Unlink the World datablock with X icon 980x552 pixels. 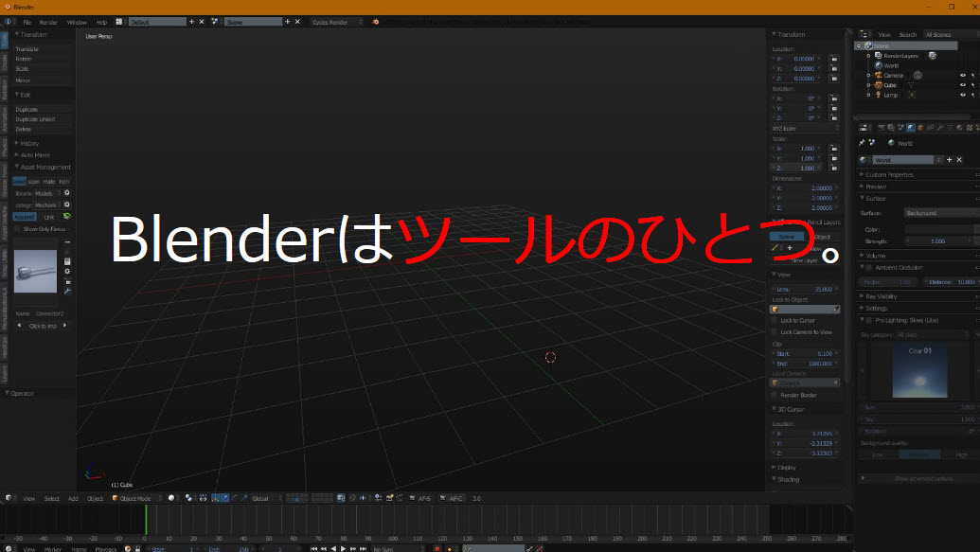tap(959, 160)
